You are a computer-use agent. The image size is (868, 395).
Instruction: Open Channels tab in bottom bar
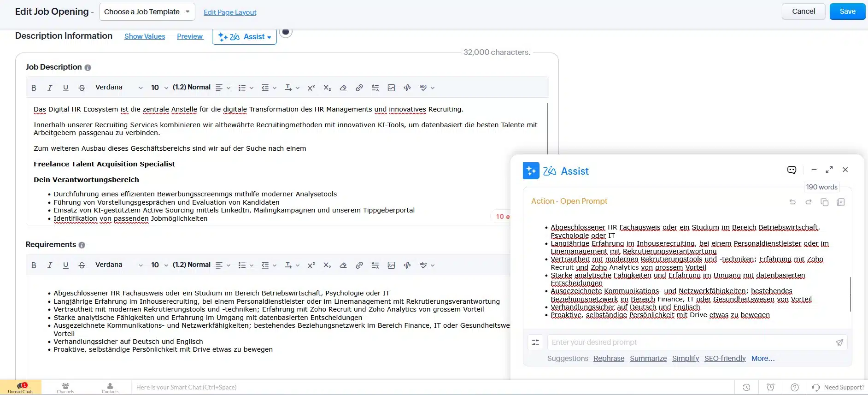[x=65, y=388]
